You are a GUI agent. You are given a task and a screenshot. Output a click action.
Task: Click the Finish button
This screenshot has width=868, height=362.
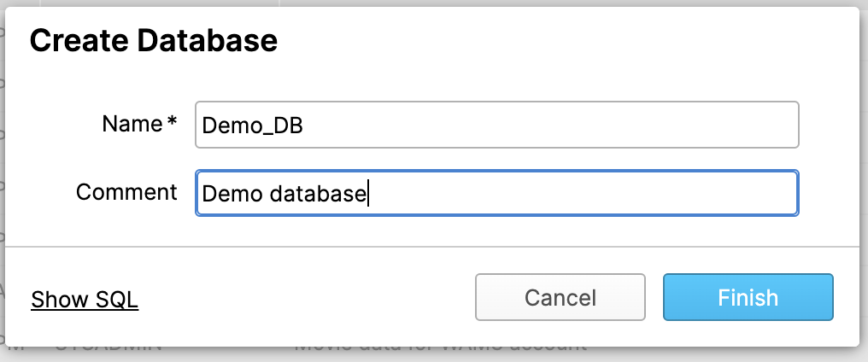point(748,297)
